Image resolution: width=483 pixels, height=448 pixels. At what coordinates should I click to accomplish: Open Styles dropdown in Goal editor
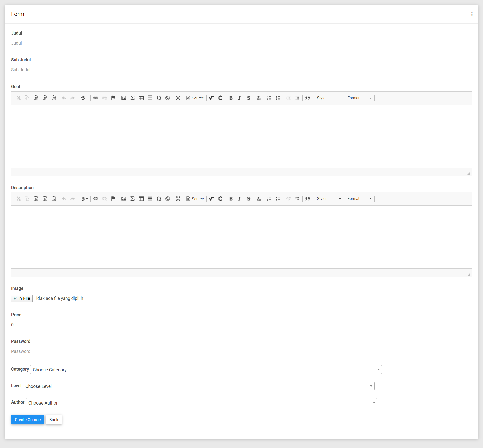[x=329, y=98]
